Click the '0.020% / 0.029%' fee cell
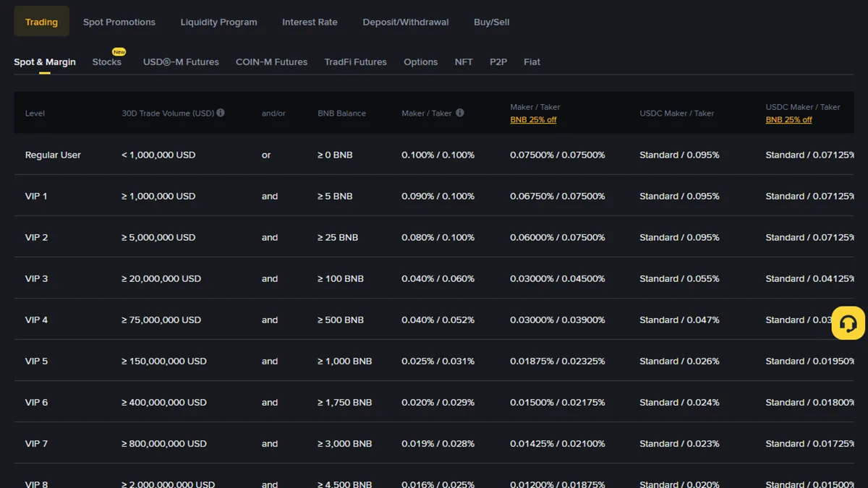This screenshot has height=488, width=868. click(x=438, y=402)
